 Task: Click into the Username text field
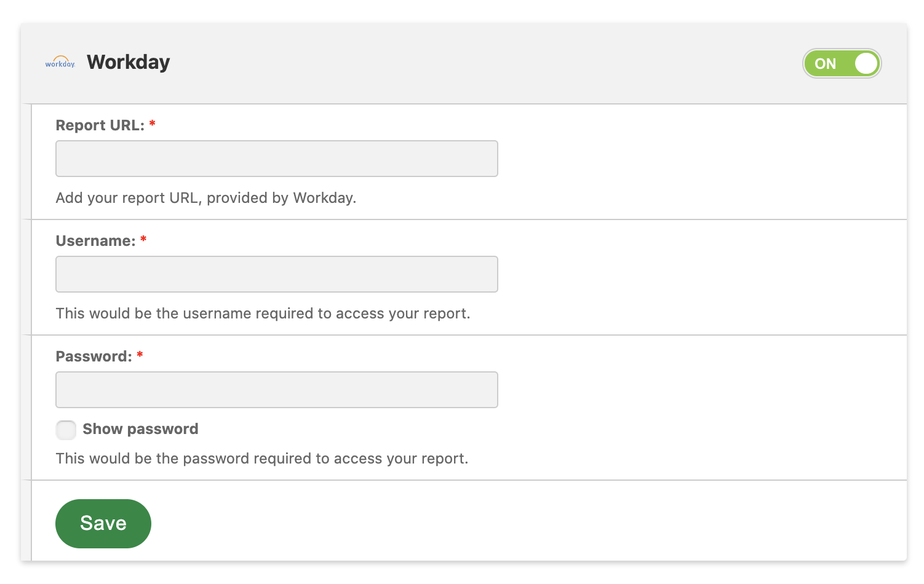pos(277,274)
